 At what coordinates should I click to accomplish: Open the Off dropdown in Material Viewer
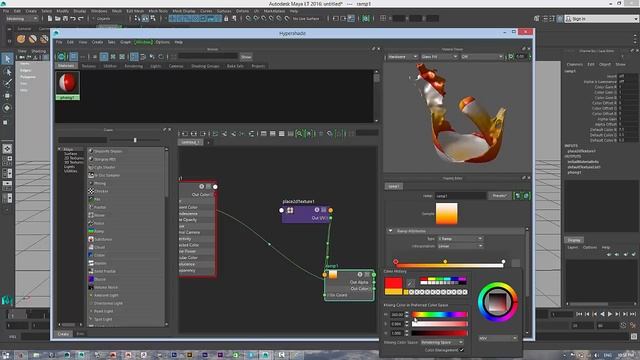click(x=482, y=57)
